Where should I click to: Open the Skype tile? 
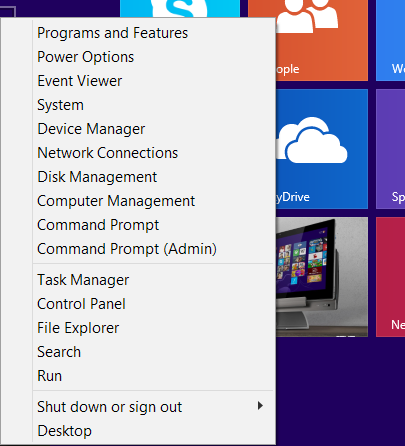click(x=180, y=8)
